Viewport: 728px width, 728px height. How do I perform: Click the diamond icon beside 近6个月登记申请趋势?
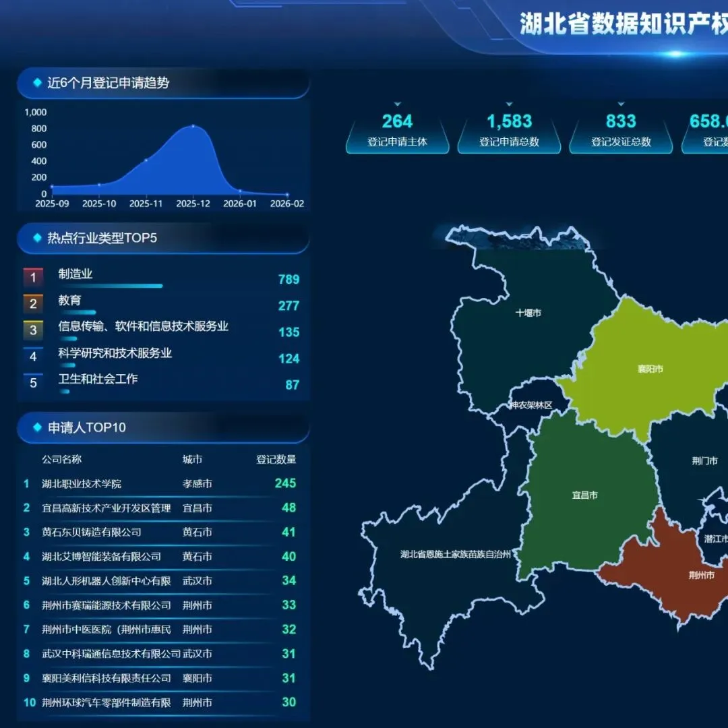[38, 83]
